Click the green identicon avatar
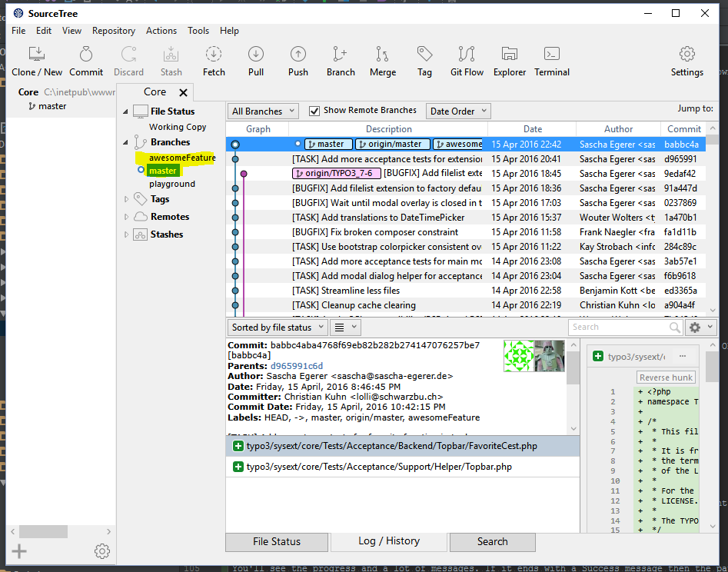 (x=519, y=356)
